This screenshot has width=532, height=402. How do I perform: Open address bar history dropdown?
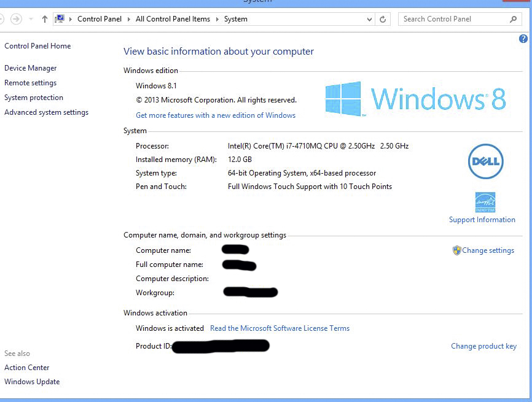pyautogui.click(x=369, y=19)
